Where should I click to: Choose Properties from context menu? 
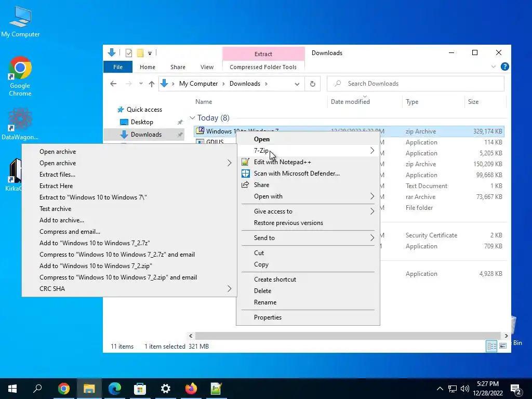pyautogui.click(x=308, y=317)
